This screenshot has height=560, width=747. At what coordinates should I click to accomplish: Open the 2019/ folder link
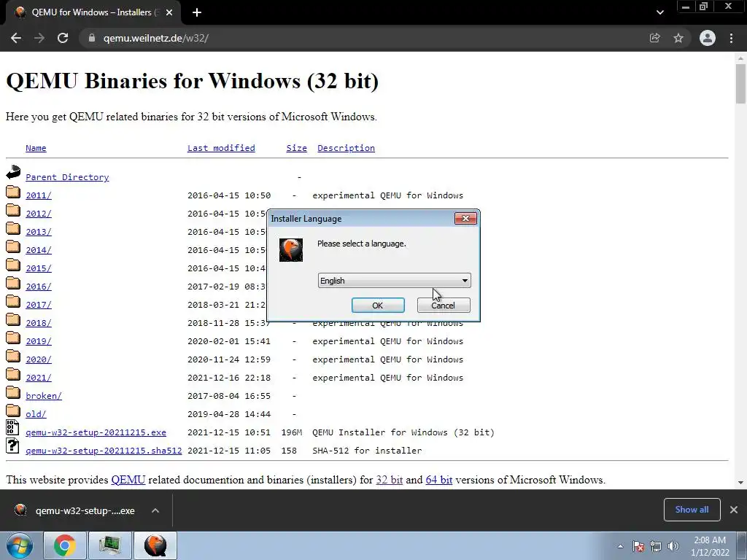(x=39, y=341)
